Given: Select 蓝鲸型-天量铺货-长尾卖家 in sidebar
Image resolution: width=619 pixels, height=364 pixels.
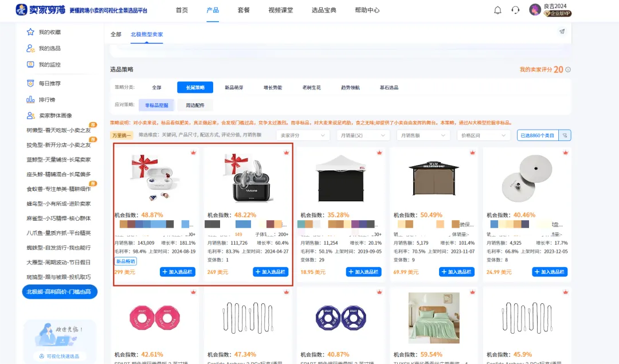Looking at the screenshot, I should [x=59, y=159].
